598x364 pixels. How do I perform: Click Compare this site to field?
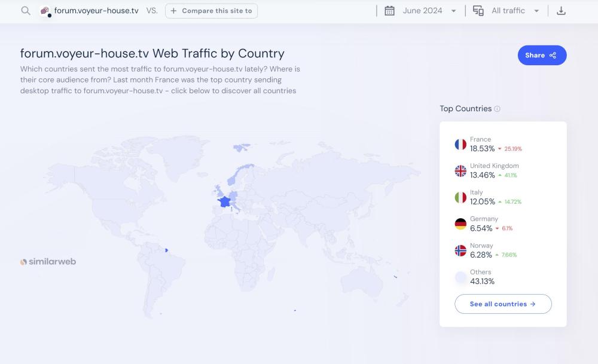click(x=211, y=11)
